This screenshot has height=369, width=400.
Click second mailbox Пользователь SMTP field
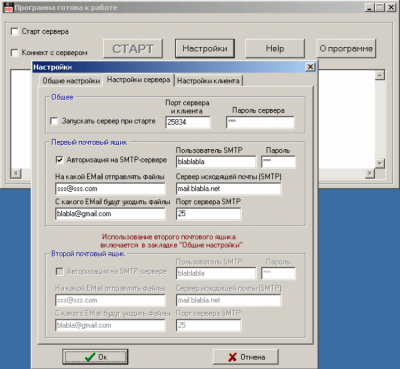click(216, 273)
